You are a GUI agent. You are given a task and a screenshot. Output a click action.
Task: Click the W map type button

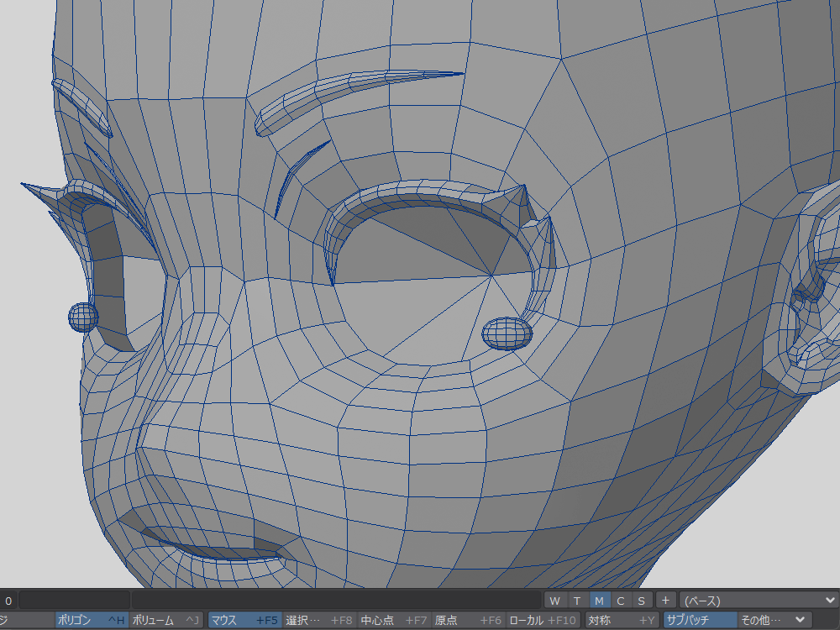point(554,601)
